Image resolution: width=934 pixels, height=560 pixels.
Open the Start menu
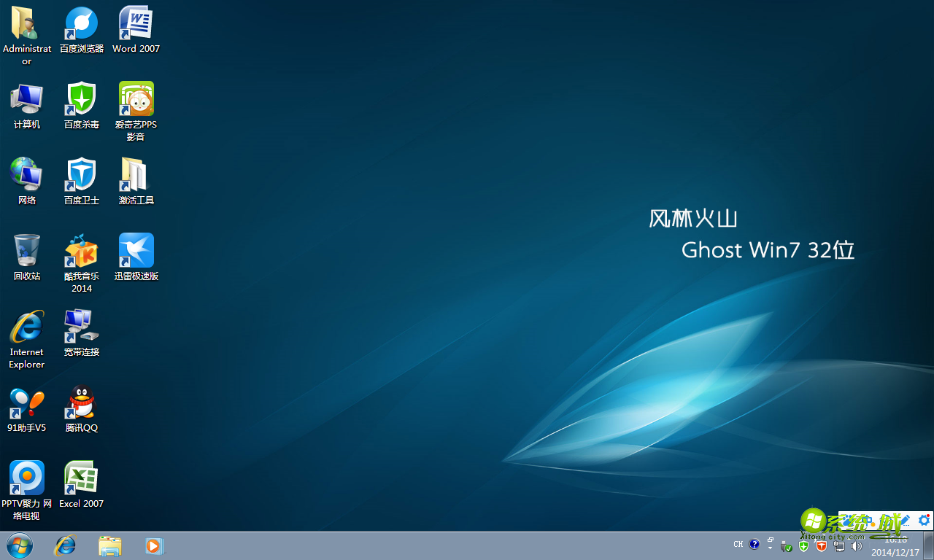click(18, 545)
